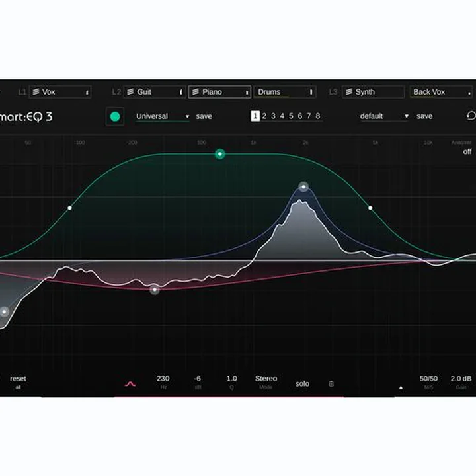Click the L2 group label

[x=116, y=92]
